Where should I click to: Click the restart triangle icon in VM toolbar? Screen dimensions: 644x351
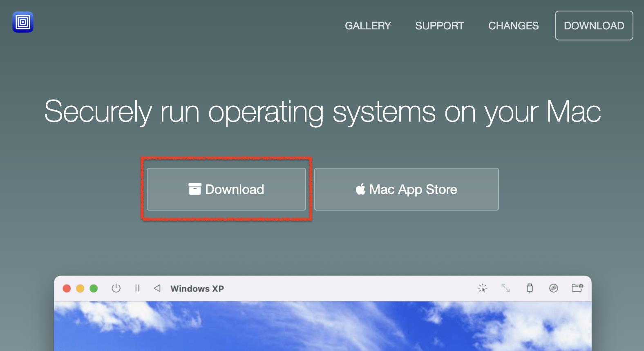click(157, 288)
